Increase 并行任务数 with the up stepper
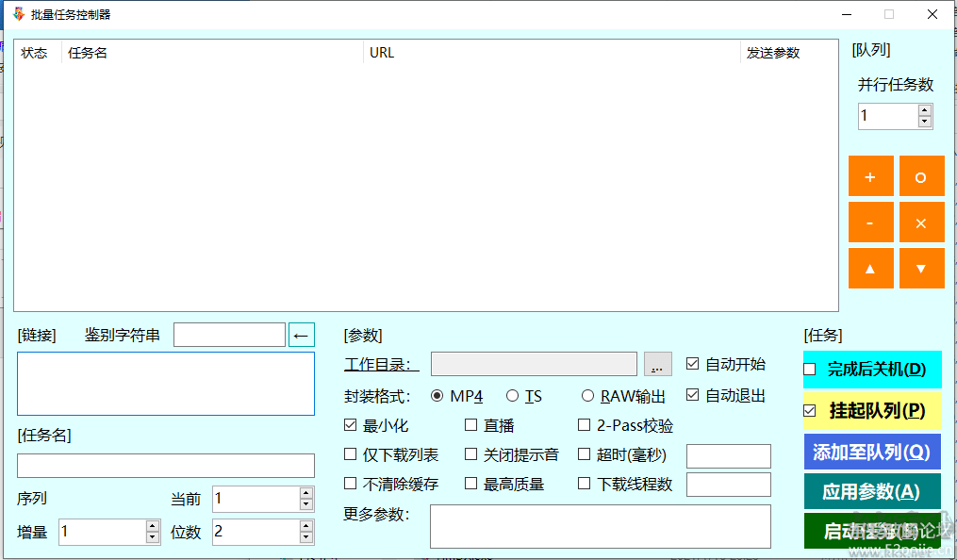This screenshot has height=560, width=957. (x=923, y=110)
